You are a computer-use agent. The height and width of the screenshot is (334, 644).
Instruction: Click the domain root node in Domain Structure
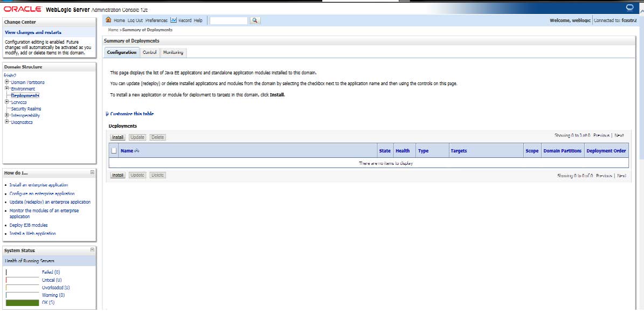(10, 75)
